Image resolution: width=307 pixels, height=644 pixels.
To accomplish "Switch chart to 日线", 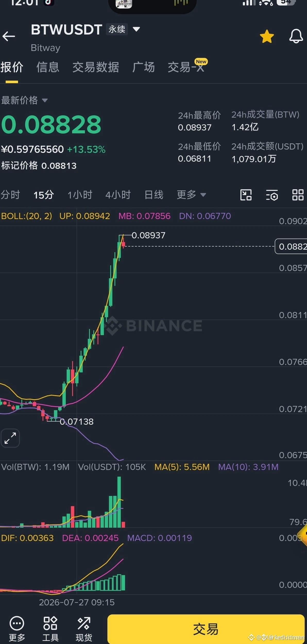I will click(x=154, y=195).
